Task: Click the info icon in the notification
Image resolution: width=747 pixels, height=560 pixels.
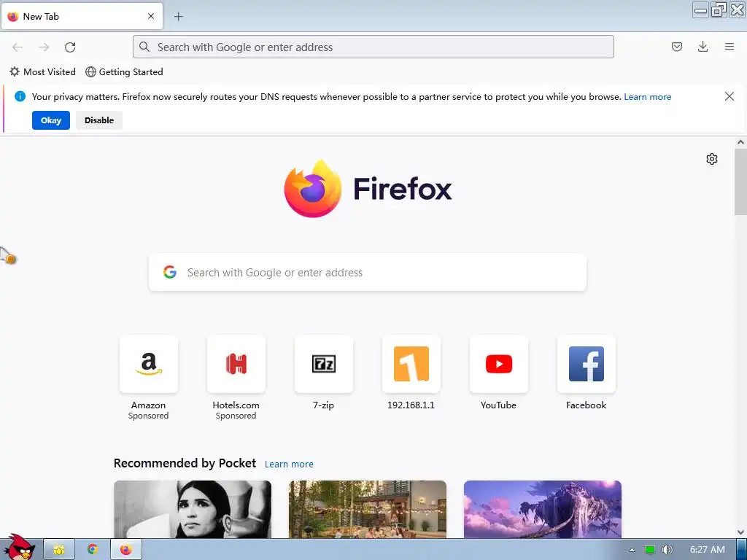Action: click(20, 97)
